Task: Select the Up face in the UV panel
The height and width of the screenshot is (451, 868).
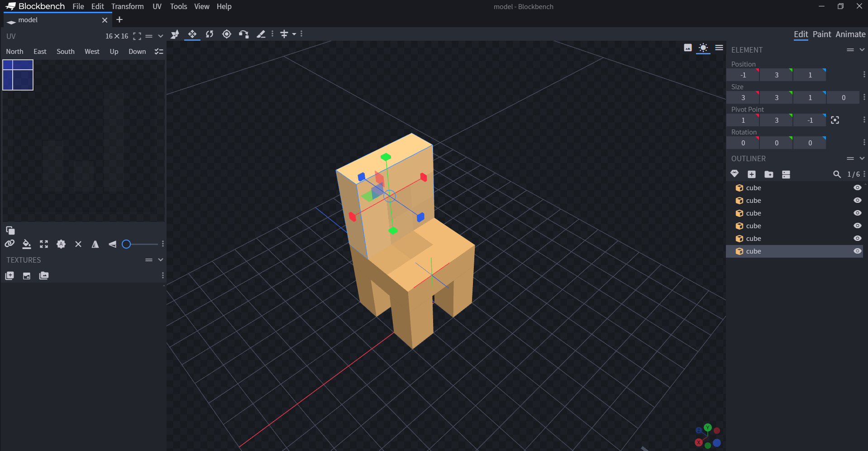Action: [114, 52]
